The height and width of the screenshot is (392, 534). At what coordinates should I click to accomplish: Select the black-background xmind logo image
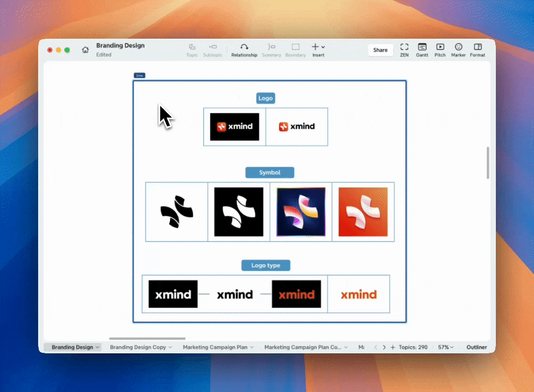235,127
